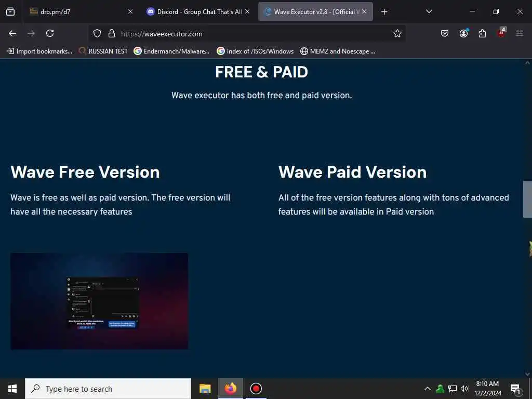Restore down the Firefox window
This screenshot has height=399, width=532.
pyautogui.click(x=496, y=11)
